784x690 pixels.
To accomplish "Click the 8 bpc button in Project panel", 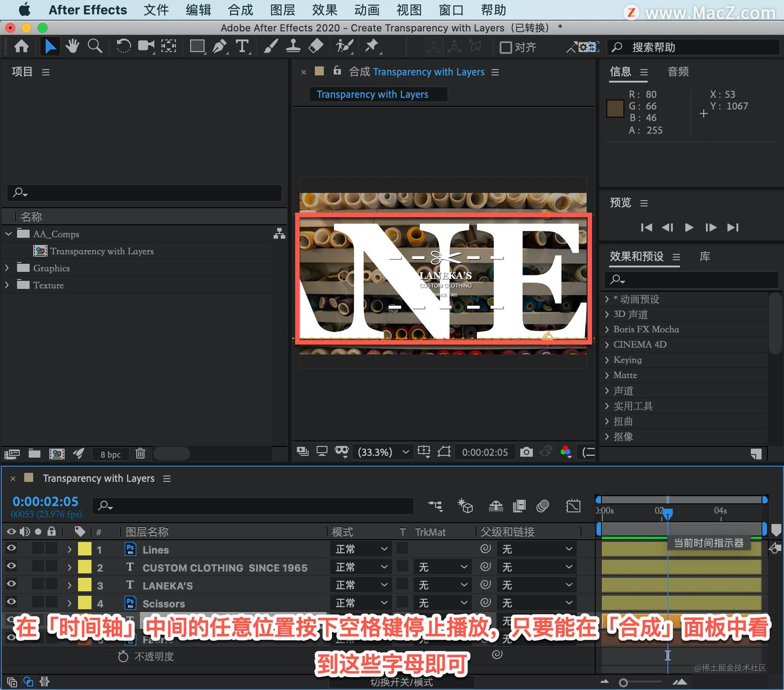I will [x=110, y=454].
